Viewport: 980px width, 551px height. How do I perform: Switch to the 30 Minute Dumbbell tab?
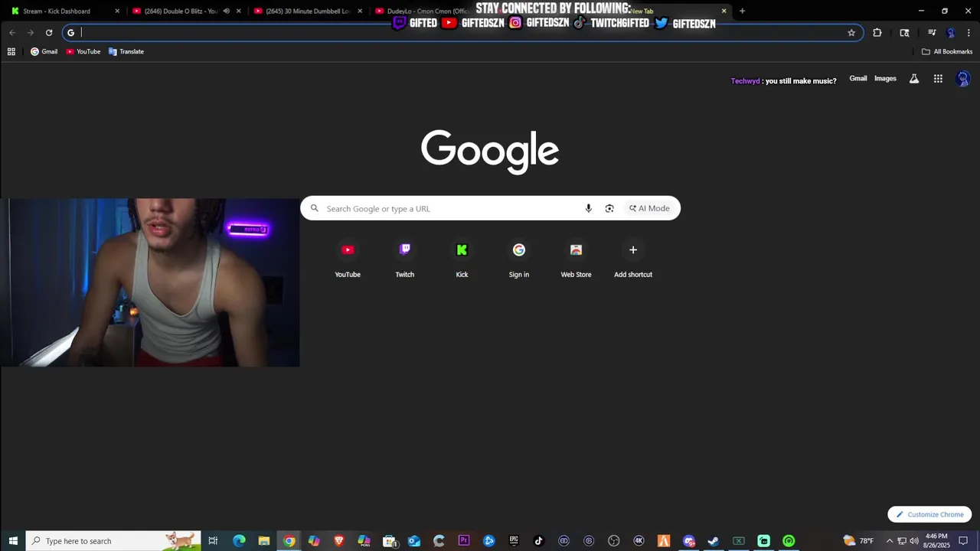coord(308,11)
